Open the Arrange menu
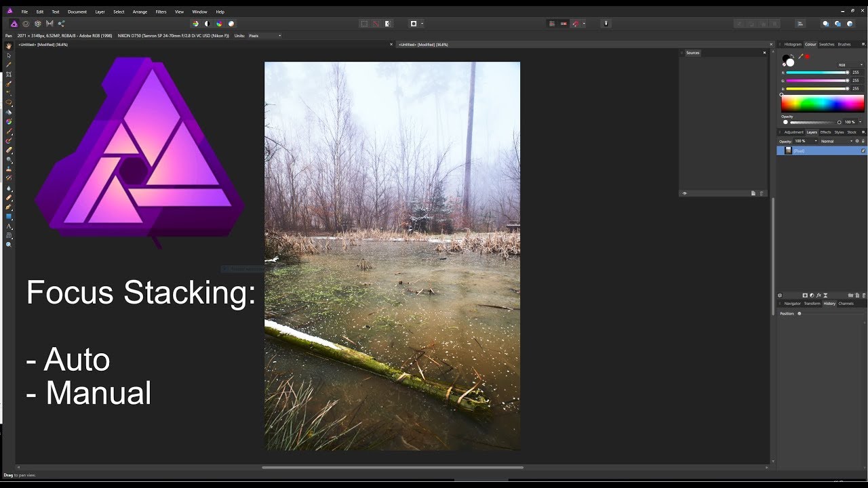The height and width of the screenshot is (488, 868). 140,12
